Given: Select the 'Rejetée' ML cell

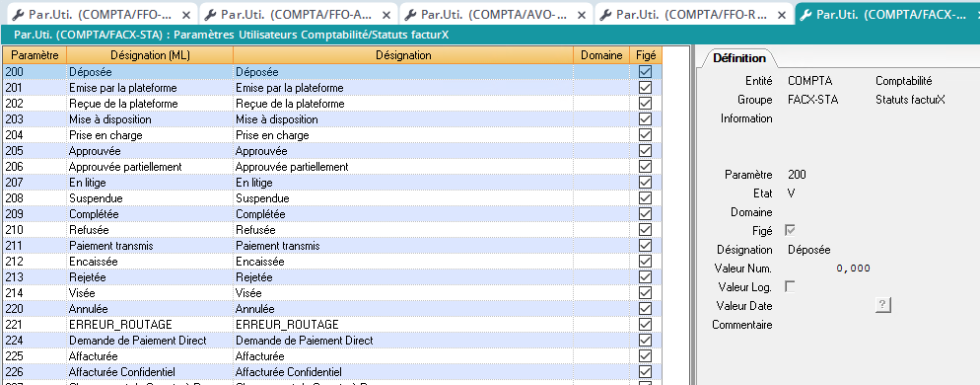Looking at the screenshot, I should (150, 276).
